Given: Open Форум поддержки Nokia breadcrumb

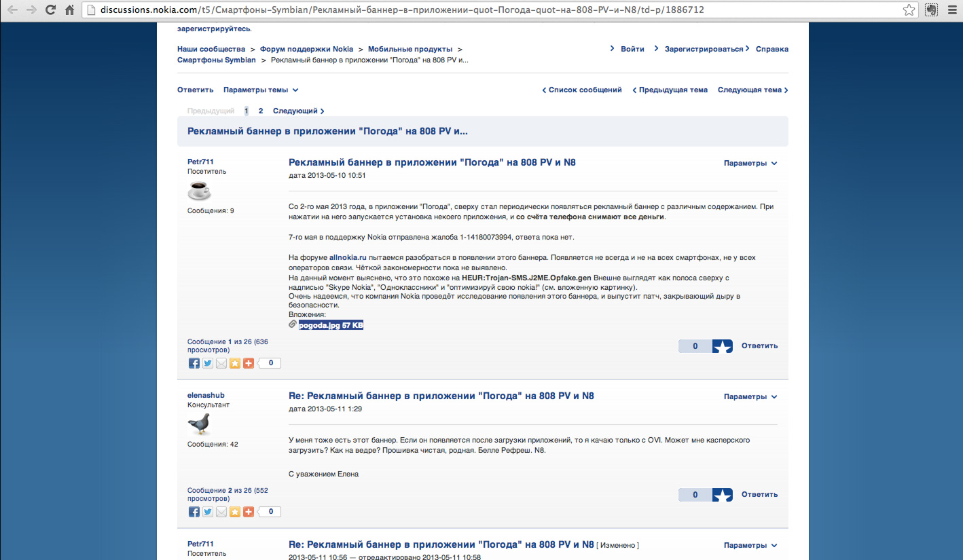Looking at the screenshot, I should pos(306,49).
